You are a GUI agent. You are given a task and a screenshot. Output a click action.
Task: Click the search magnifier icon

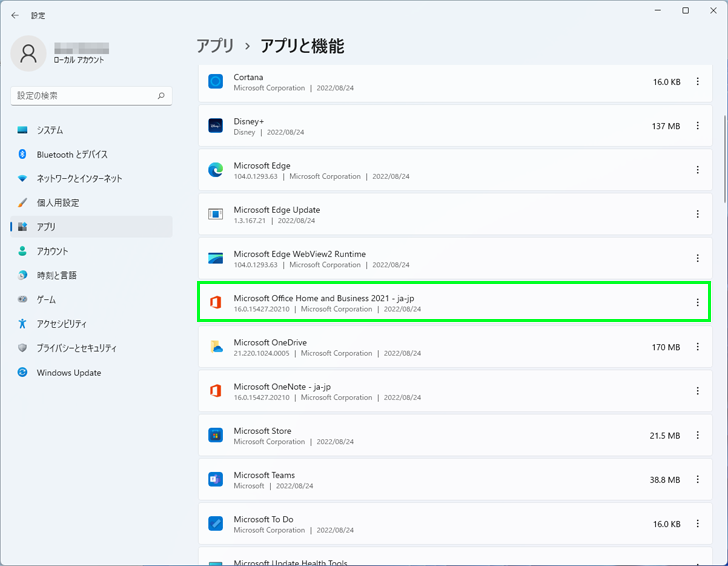161,96
